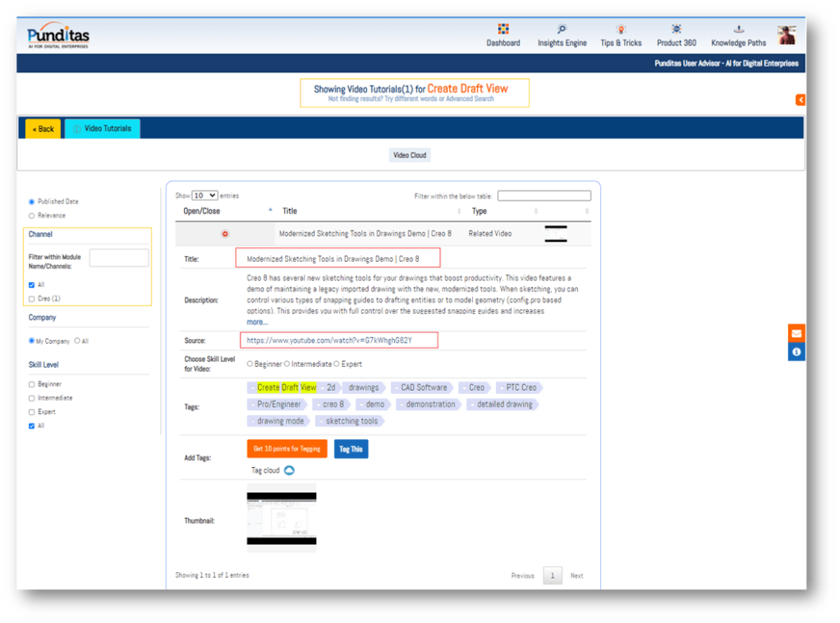Switch to the Video Tutorials tab
Image resolution: width=840 pixels, height=623 pixels.
pos(103,129)
